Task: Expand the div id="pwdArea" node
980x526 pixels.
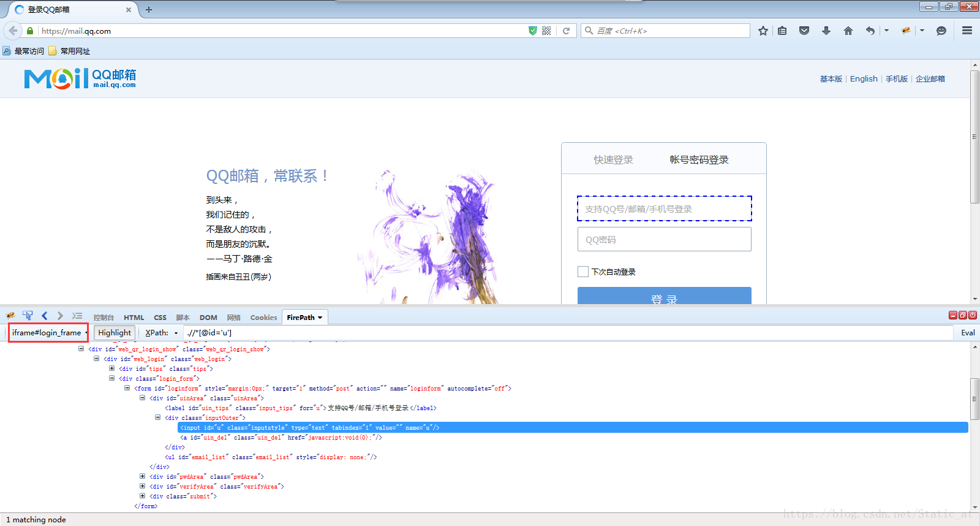Action: point(142,476)
